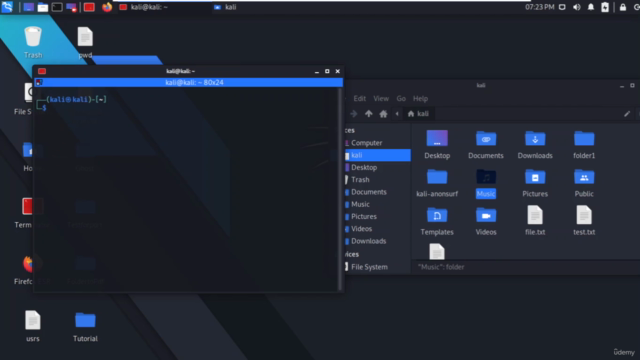Open Firefox from the top panel
Viewport: 640px width, 360px height.
point(107,7)
